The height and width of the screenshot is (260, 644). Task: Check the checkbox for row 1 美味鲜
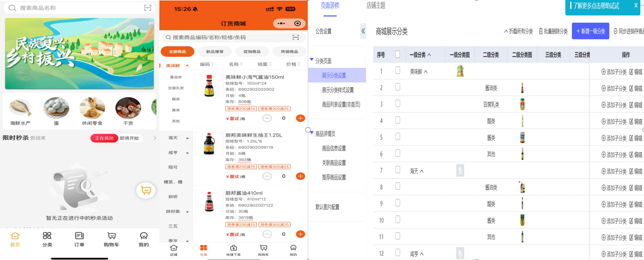pos(398,71)
